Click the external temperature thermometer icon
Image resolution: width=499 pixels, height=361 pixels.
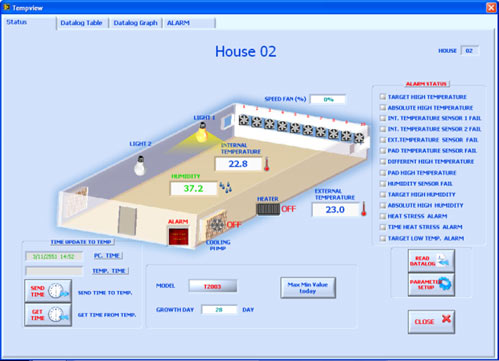pos(364,209)
